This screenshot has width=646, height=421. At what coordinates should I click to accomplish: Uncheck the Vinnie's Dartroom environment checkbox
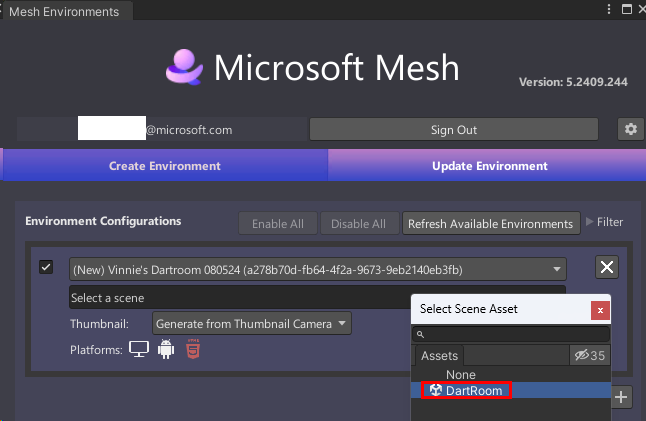point(46,267)
